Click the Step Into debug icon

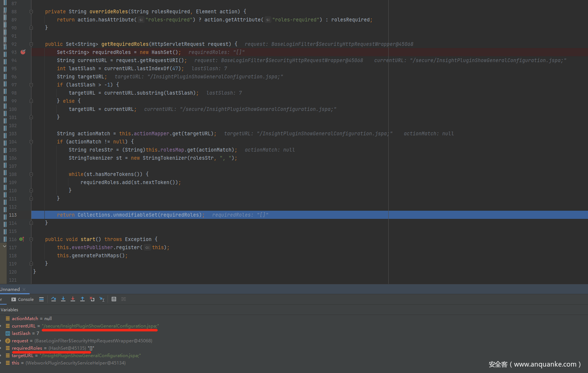[63, 299]
